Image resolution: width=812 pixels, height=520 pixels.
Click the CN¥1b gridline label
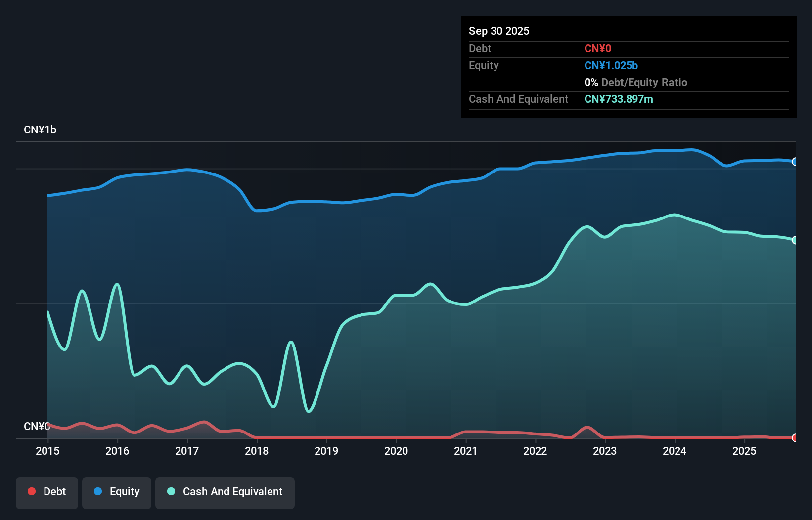tap(41, 130)
